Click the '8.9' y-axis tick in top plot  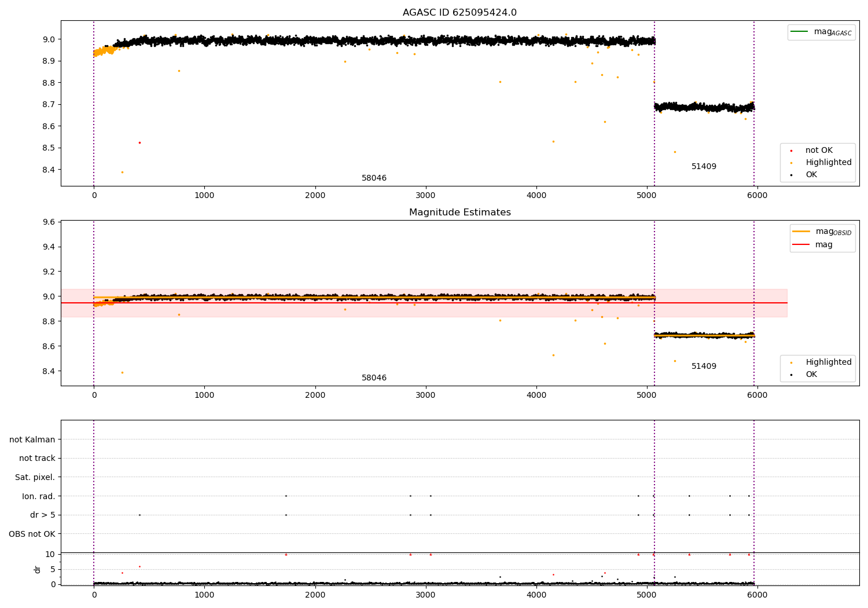[x=49, y=61]
